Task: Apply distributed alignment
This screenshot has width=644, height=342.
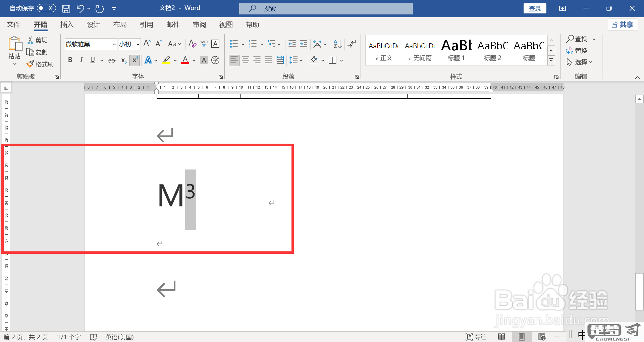Action: [x=280, y=60]
